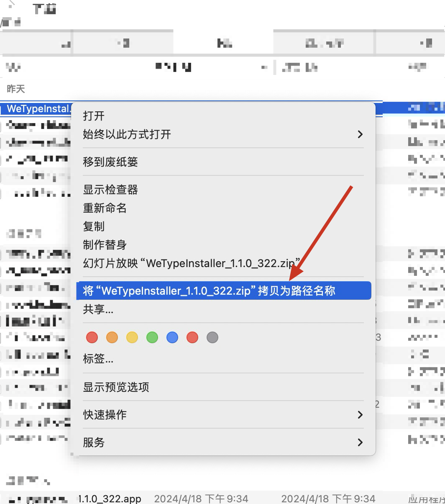Screen dimensions: 445x504
Task: Apply the orange color tag
Action: coord(112,337)
